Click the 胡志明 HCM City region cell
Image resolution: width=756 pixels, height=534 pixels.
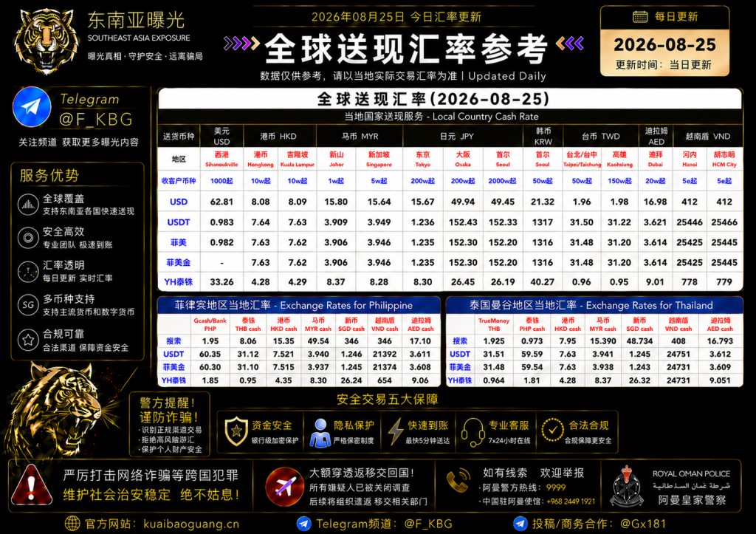click(724, 159)
